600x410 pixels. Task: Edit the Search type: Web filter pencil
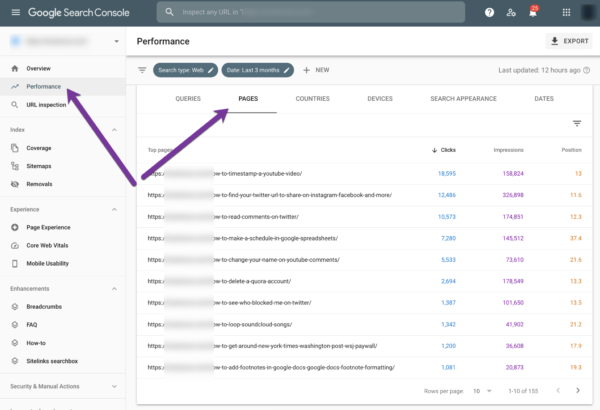pyautogui.click(x=210, y=70)
